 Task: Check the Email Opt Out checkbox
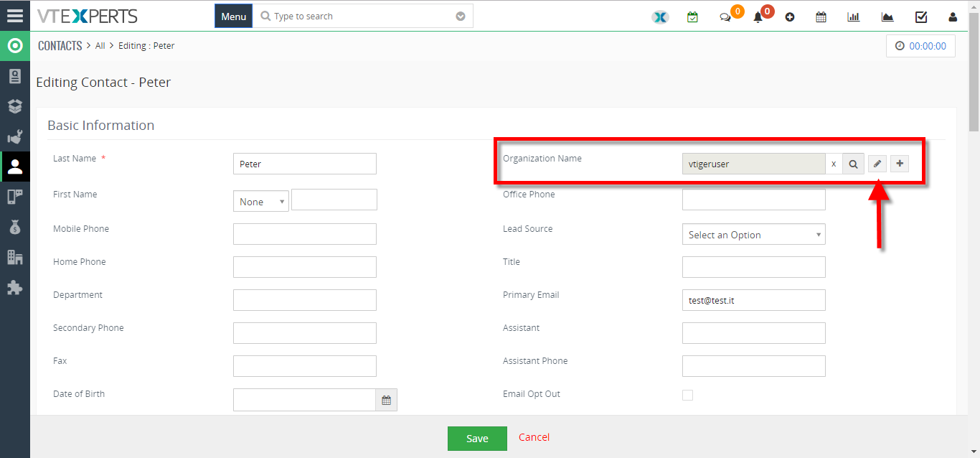pos(687,395)
